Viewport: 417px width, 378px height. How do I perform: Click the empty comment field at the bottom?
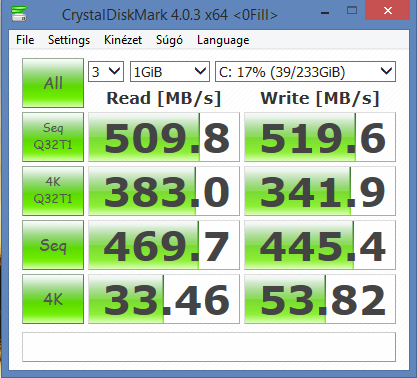[209, 347]
